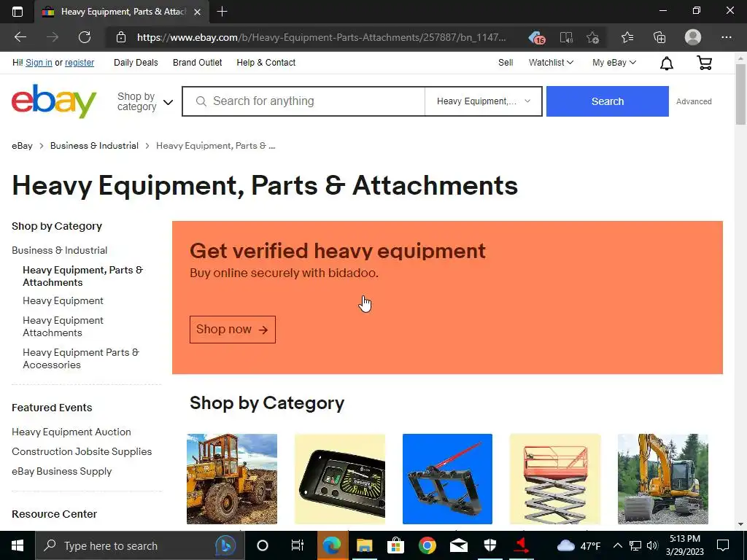Open Construction Jobsite Supplies event
The image size is (747, 560).
click(82, 451)
